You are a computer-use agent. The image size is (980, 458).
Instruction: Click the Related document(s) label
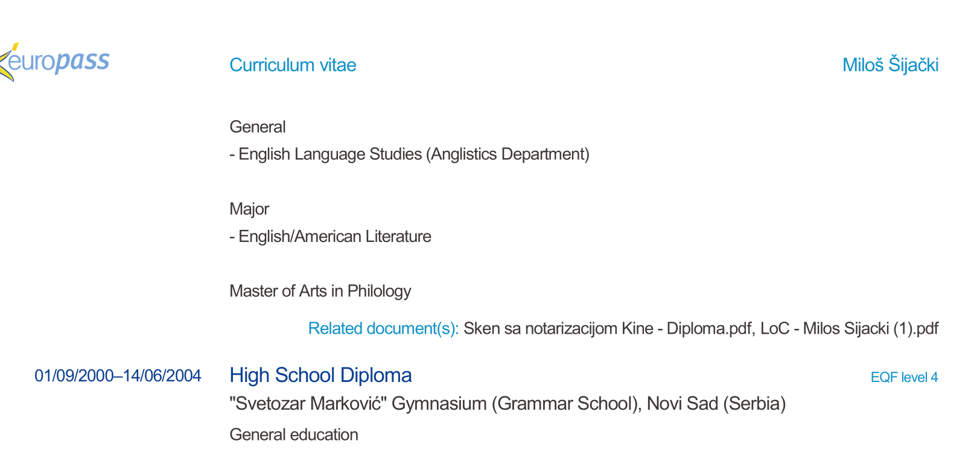tap(383, 329)
